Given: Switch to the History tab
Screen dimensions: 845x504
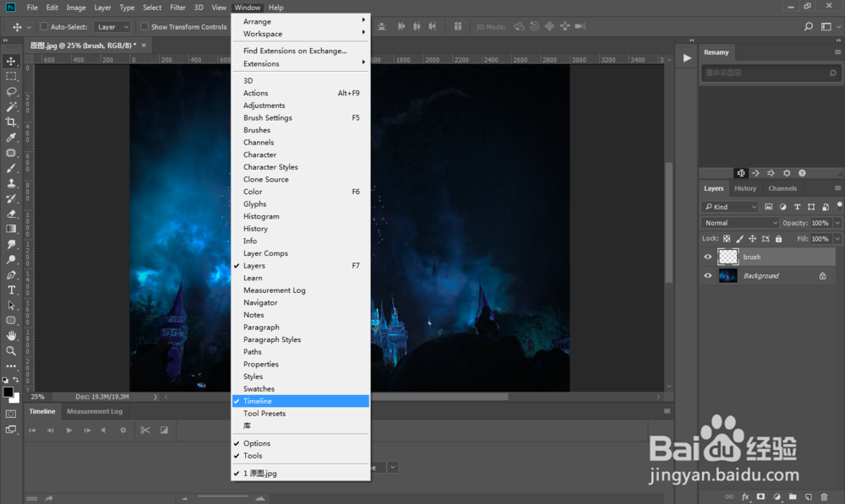Looking at the screenshot, I should point(745,188).
